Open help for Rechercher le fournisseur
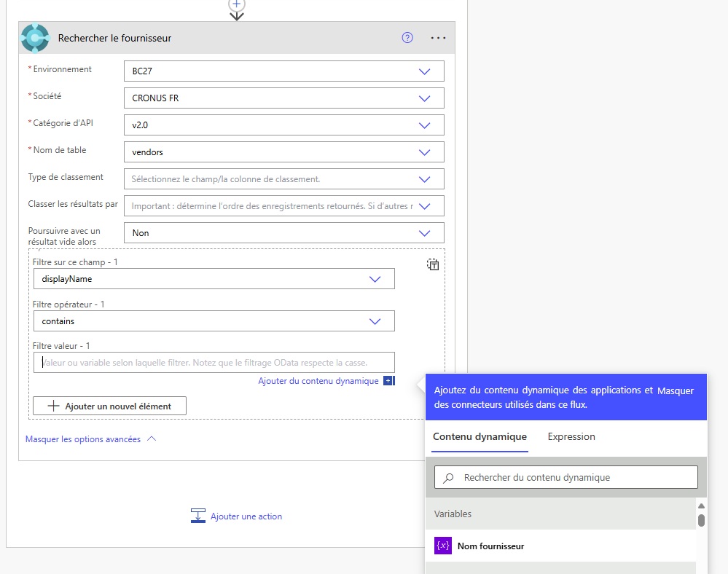 [x=407, y=38]
